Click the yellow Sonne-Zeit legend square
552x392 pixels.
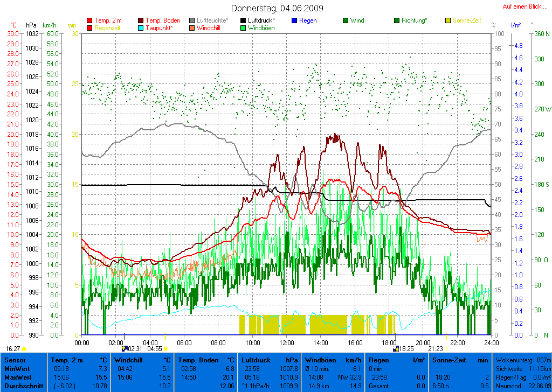click(x=448, y=20)
